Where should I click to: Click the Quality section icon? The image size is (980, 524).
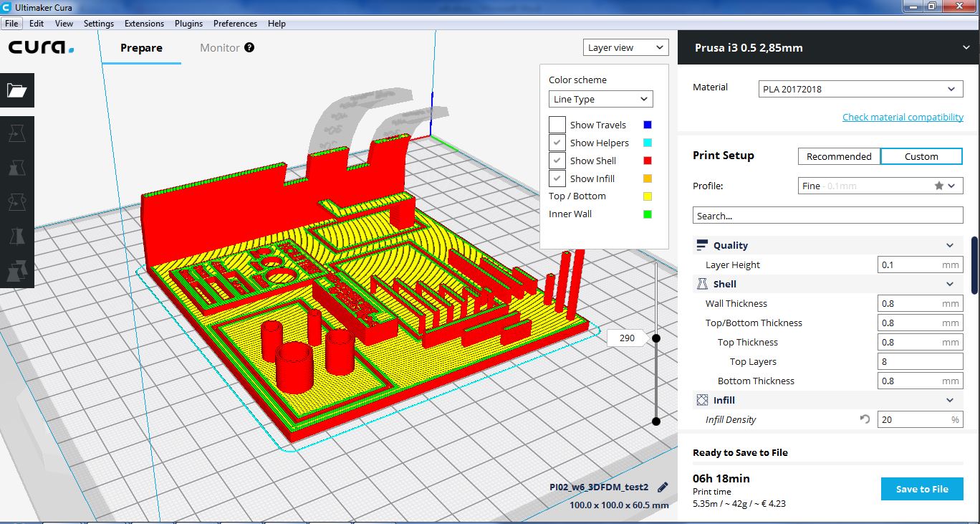tap(702, 245)
